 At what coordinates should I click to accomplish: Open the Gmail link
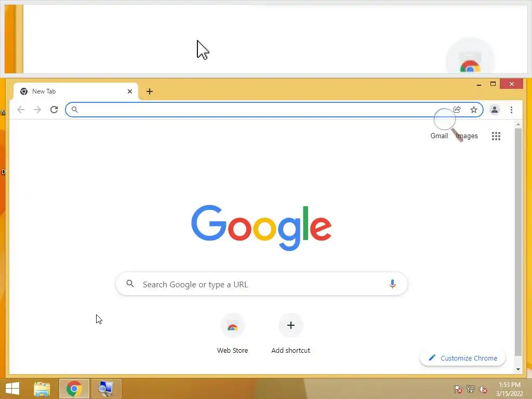(439, 136)
